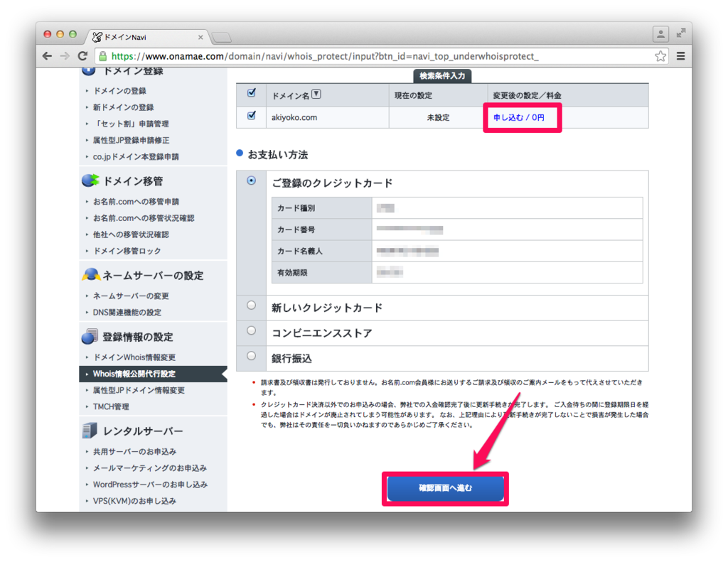Image resolution: width=728 pixels, height=562 pixels.
Task: Open TMCH管理 sidebar link
Action: [x=111, y=407]
